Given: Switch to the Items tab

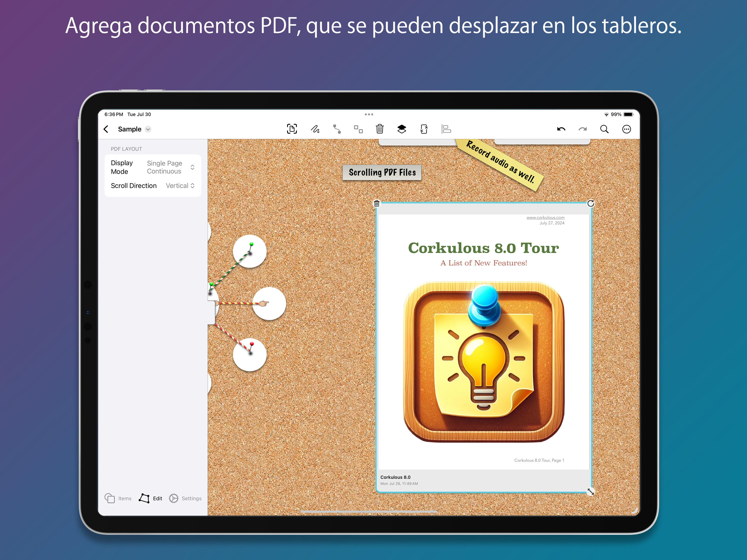Looking at the screenshot, I should tap(118, 498).
